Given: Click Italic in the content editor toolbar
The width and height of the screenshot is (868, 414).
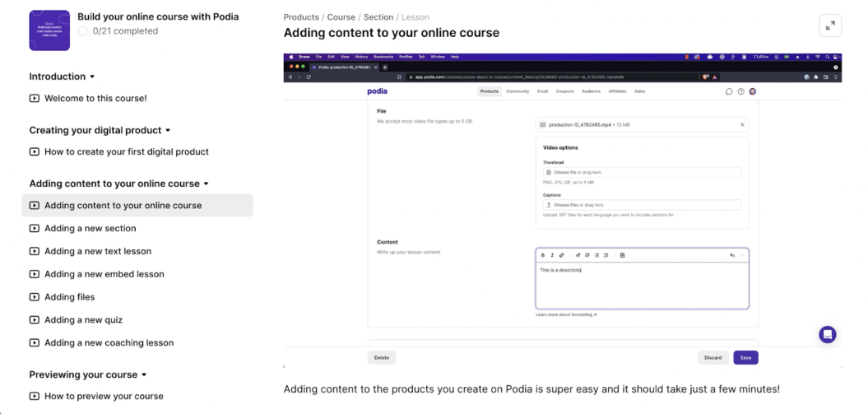Looking at the screenshot, I should tap(552, 255).
